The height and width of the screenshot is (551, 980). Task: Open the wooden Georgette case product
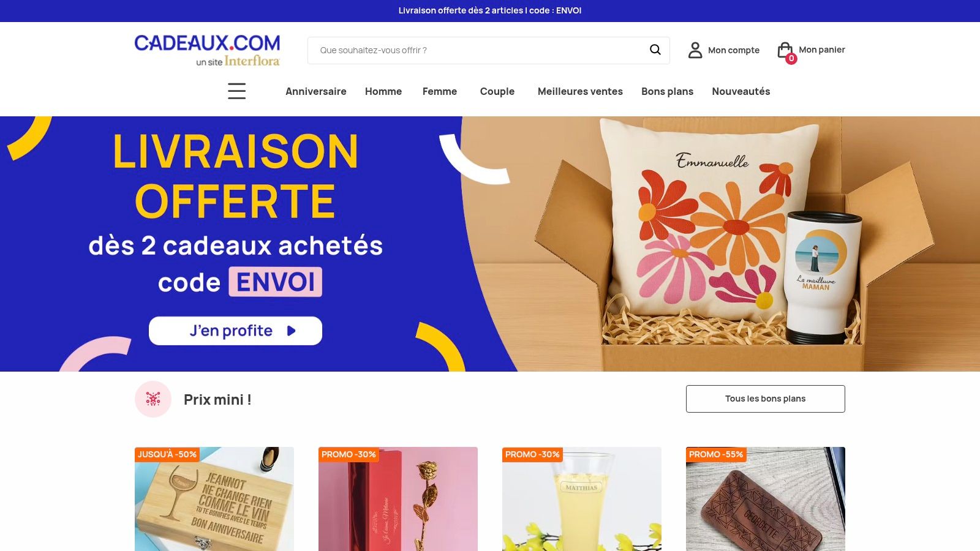(766, 499)
